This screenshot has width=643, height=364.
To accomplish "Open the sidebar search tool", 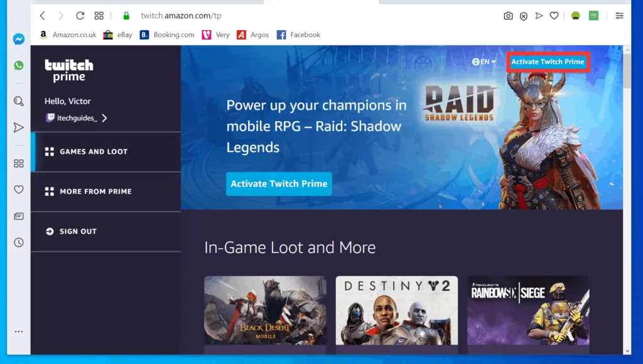I will (19, 100).
